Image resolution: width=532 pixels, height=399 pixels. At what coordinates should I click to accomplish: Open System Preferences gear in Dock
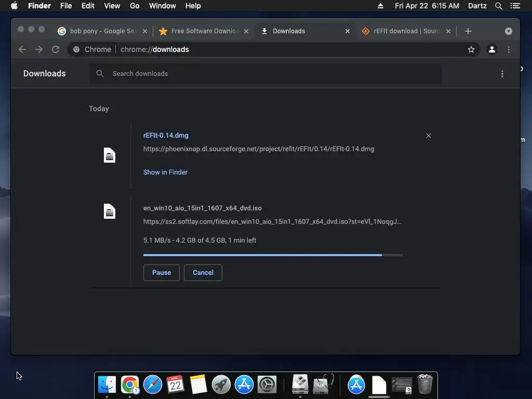267,384
